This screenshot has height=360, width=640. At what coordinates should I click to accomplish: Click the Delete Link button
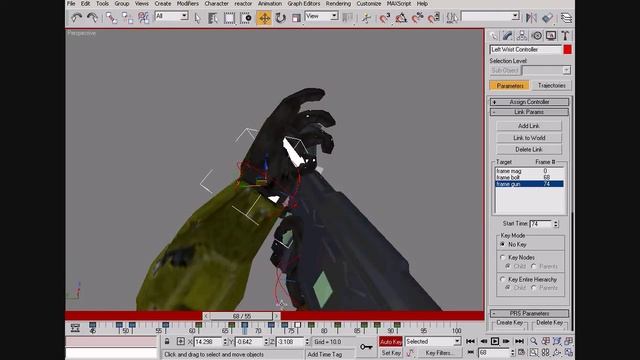pos(529,149)
